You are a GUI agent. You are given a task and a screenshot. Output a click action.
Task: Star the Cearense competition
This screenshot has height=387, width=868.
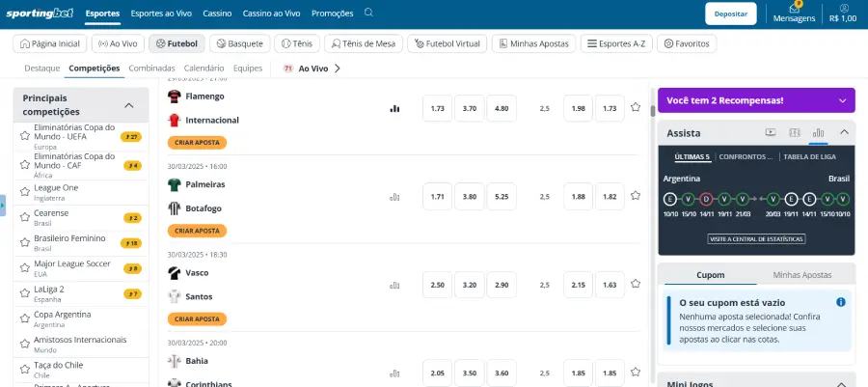pos(24,217)
